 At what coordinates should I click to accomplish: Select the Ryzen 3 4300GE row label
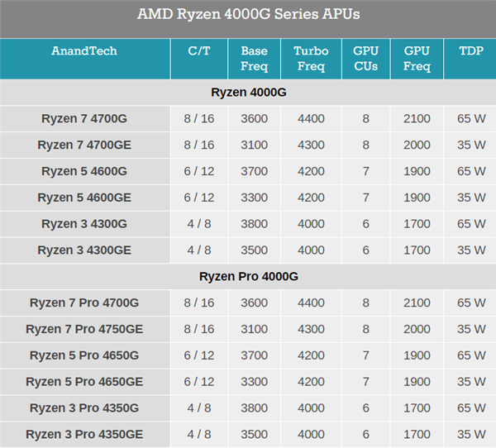pyautogui.click(x=84, y=250)
